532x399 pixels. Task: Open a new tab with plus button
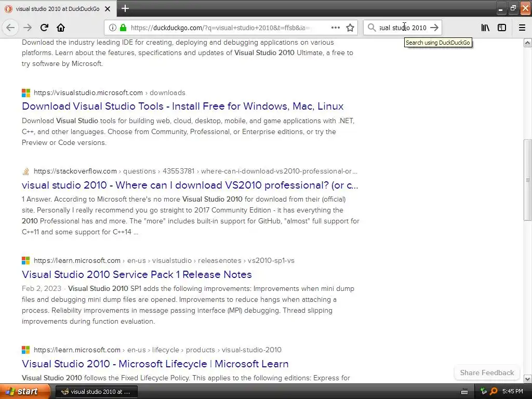click(125, 8)
